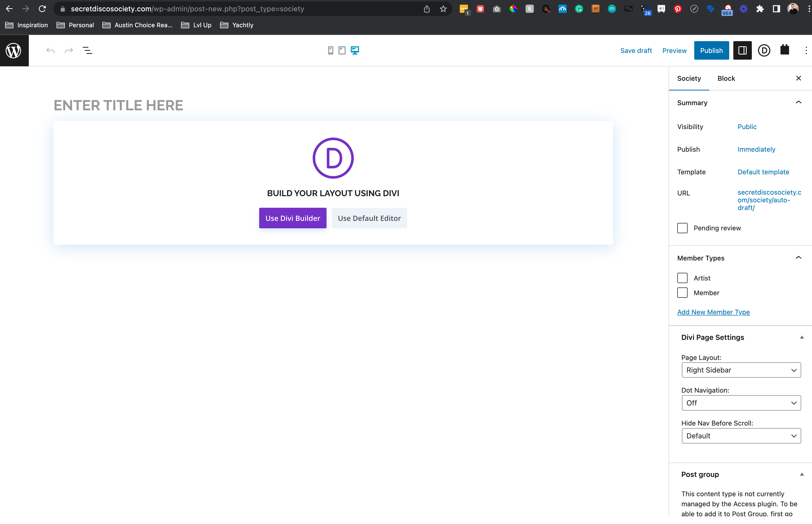Change visibility from Public
812x524 pixels.
pyautogui.click(x=747, y=127)
